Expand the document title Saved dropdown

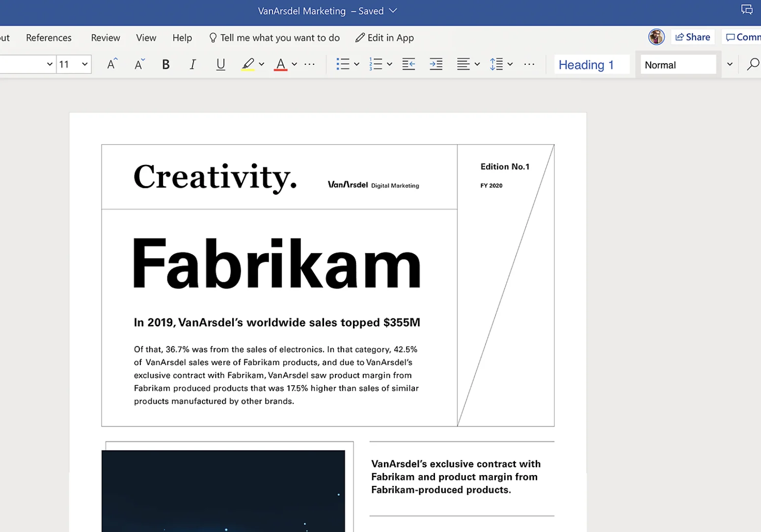pos(393,11)
